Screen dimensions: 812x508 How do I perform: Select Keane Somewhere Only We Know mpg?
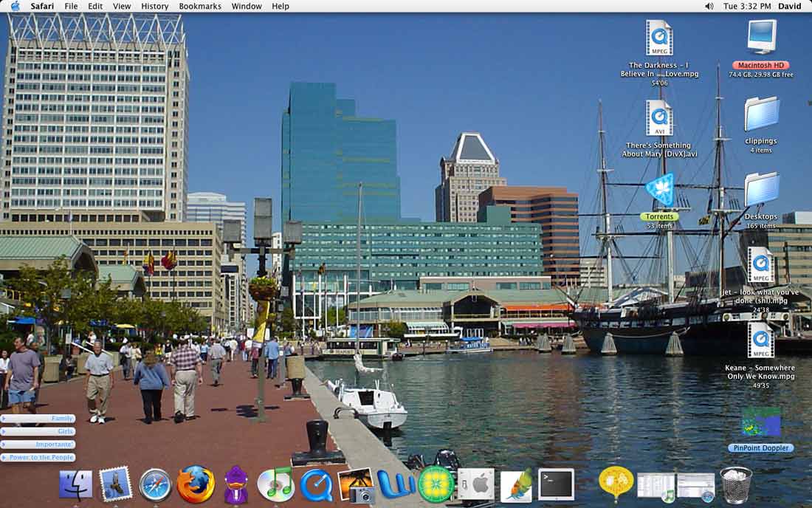[761, 340]
